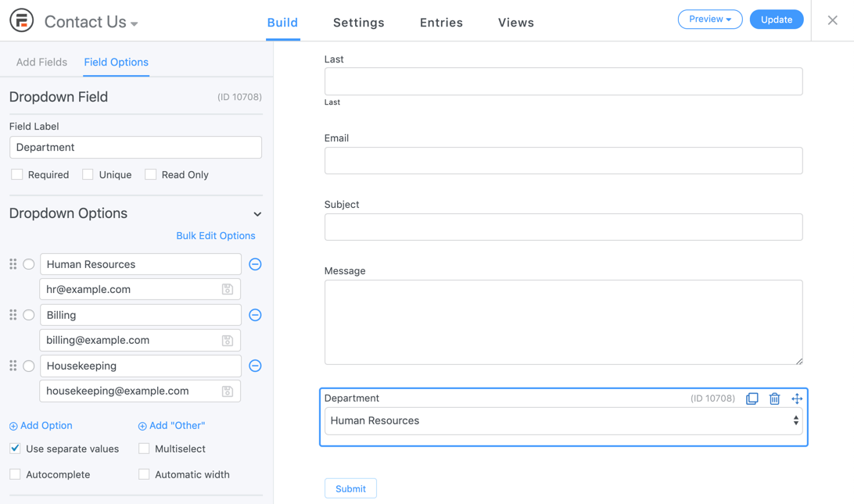This screenshot has width=854, height=504.
Task: Uncheck Use separate values
Action: (x=16, y=449)
